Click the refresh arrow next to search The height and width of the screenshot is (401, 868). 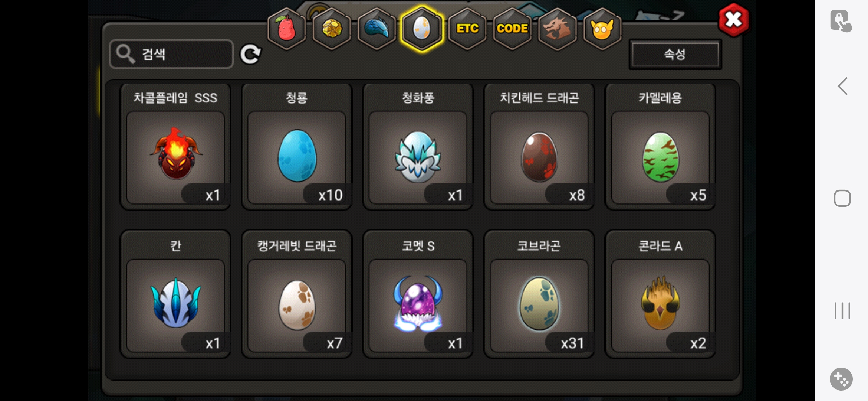point(250,54)
